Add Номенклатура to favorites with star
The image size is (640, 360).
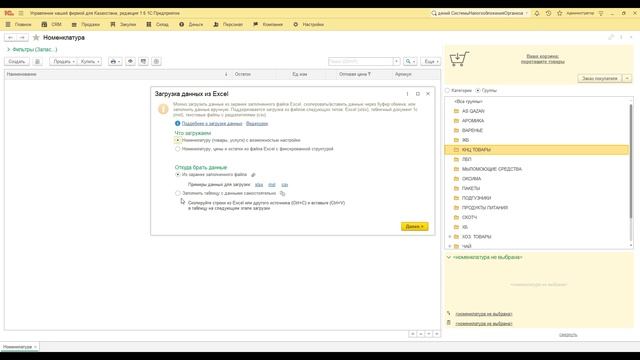tap(36, 38)
